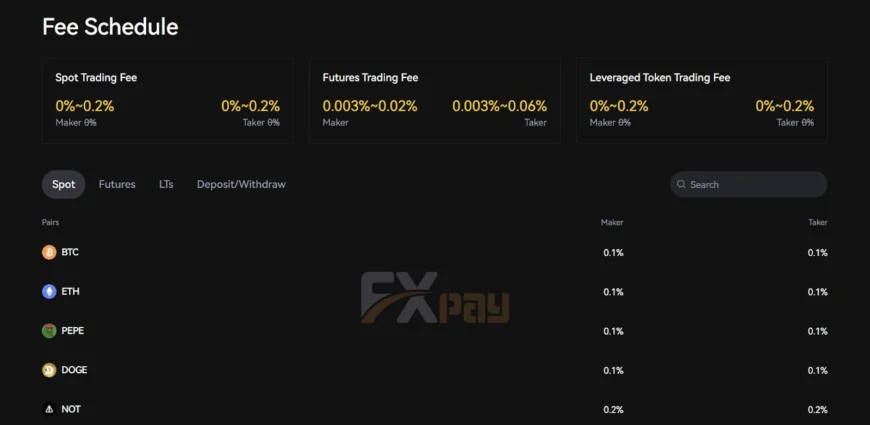Click the Dogecoin icon
The height and width of the screenshot is (425, 870).
coord(49,370)
